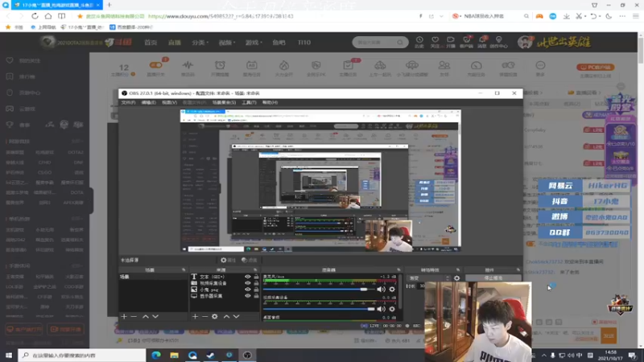Open OBS 场景集合(S) menu
This screenshot has height=362, width=644.
224,102
